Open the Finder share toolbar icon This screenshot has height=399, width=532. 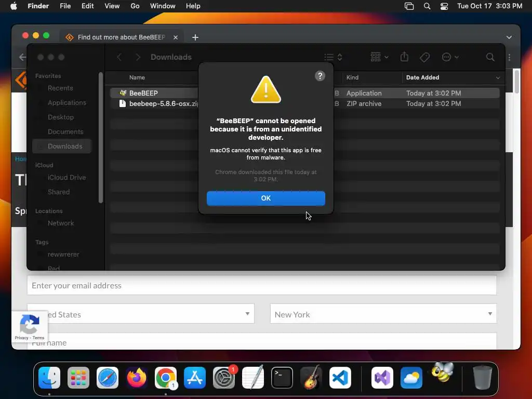coord(404,57)
